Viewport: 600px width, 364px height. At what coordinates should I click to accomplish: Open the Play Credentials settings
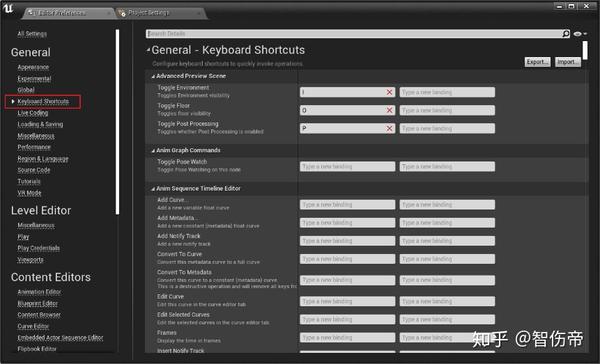coord(38,248)
